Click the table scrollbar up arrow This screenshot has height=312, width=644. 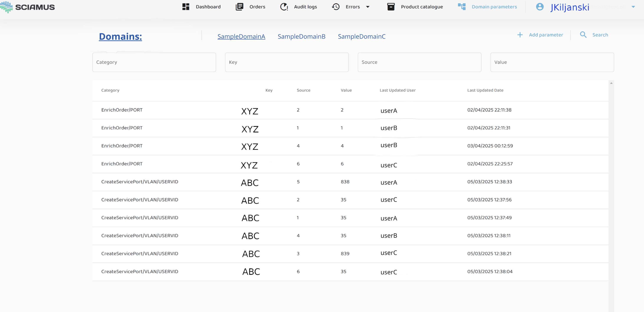click(611, 83)
